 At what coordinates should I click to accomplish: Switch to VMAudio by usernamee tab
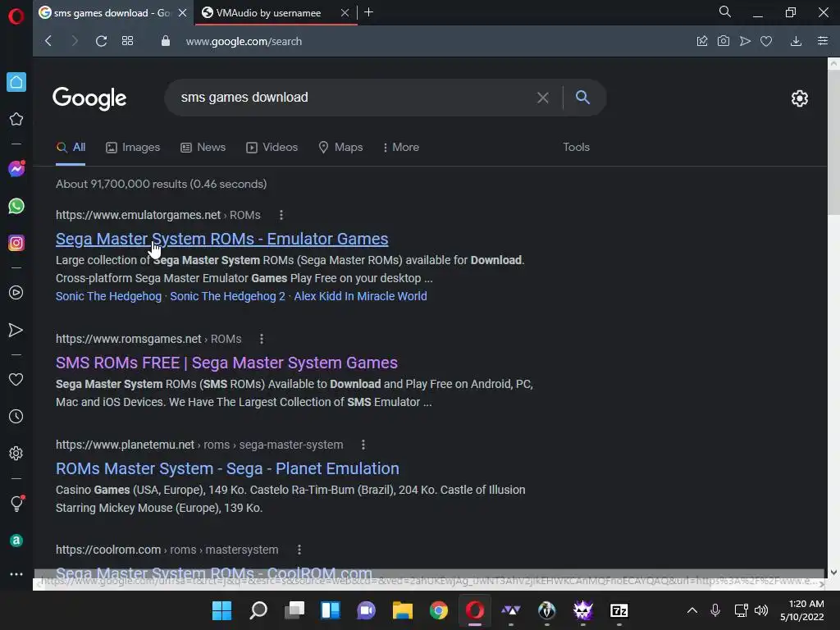(268, 13)
